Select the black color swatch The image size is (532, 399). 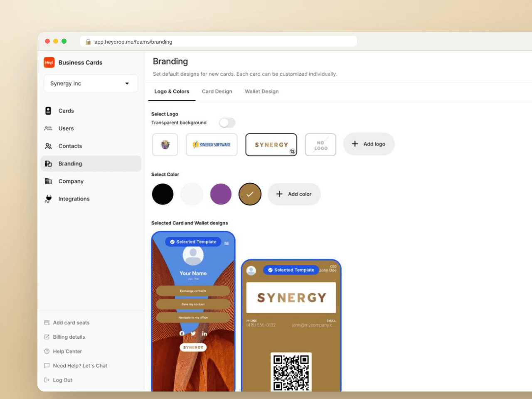[x=163, y=194]
